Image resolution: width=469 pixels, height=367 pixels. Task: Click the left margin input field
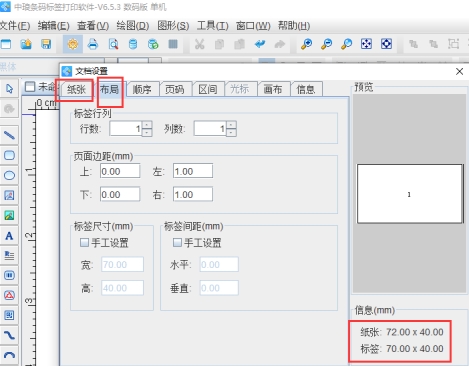193,171
